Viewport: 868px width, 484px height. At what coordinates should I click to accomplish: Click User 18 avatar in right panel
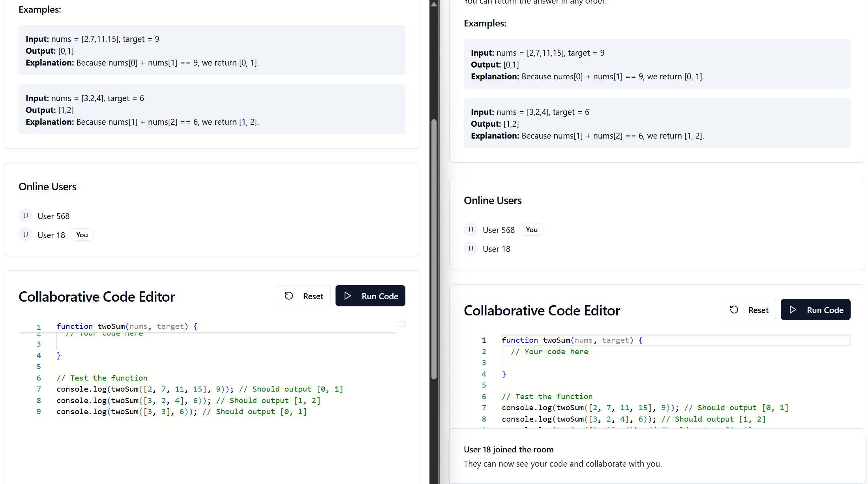click(471, 249)
